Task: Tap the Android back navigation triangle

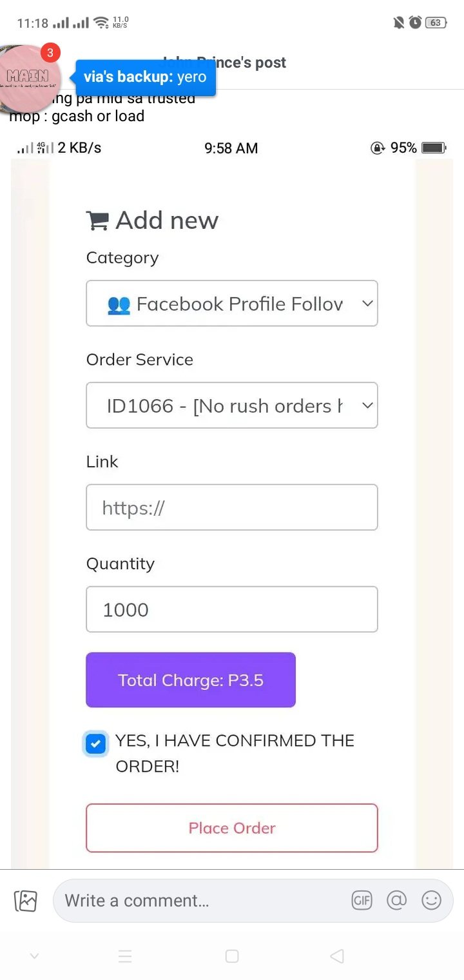Action: [336, 956]
